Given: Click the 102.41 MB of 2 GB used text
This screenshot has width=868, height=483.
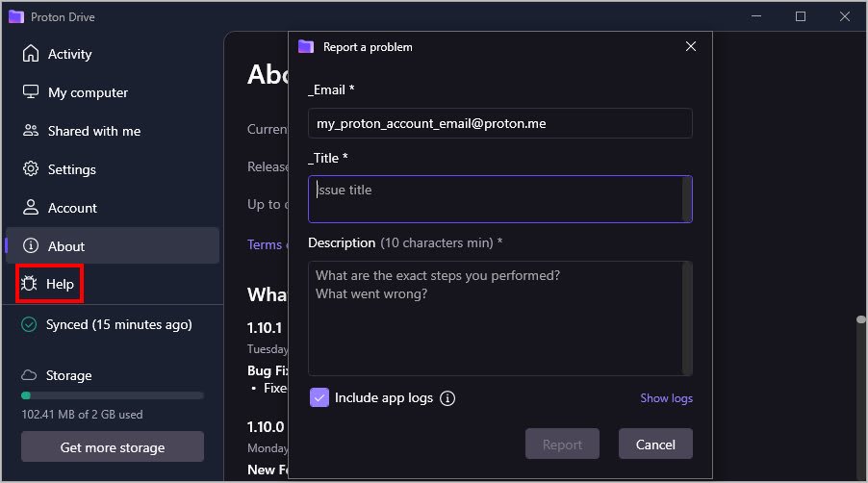Looking at the screenshot, I should click(82, 415).
